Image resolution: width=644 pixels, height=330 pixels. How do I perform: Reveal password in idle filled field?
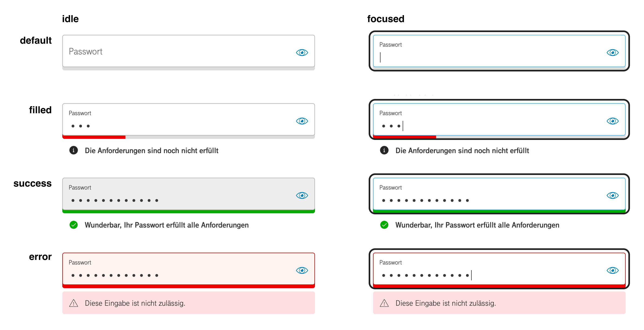pos(302,121)
